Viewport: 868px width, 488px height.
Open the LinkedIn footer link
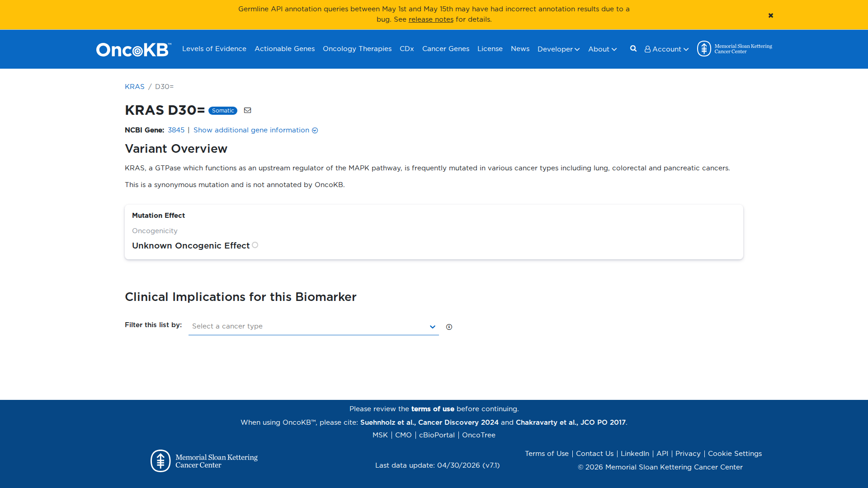click(635, 454)
